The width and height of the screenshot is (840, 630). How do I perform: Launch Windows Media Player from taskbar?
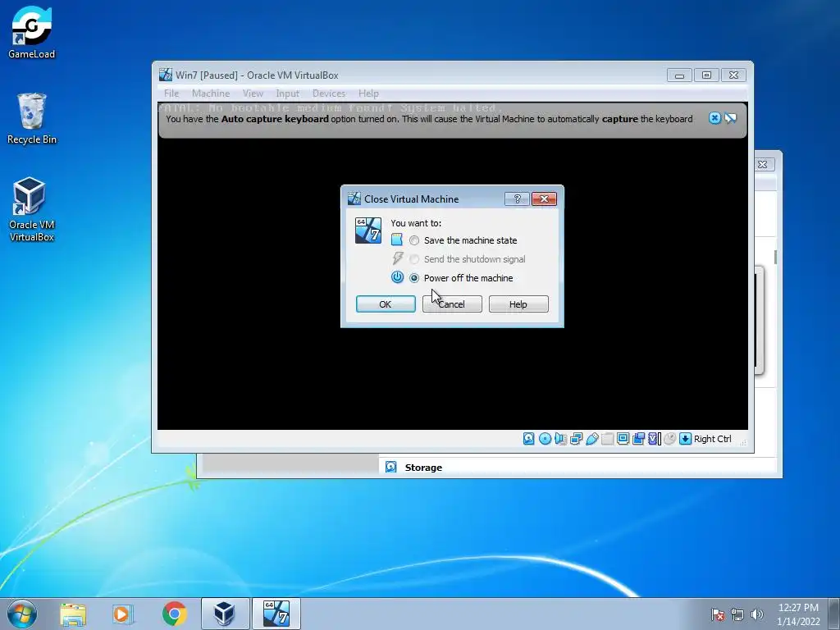(123, 614)
